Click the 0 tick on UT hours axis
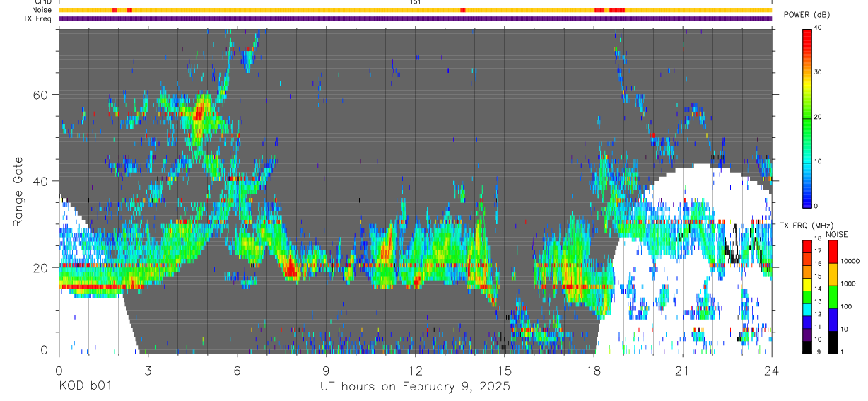 click(x=59, y=370)
